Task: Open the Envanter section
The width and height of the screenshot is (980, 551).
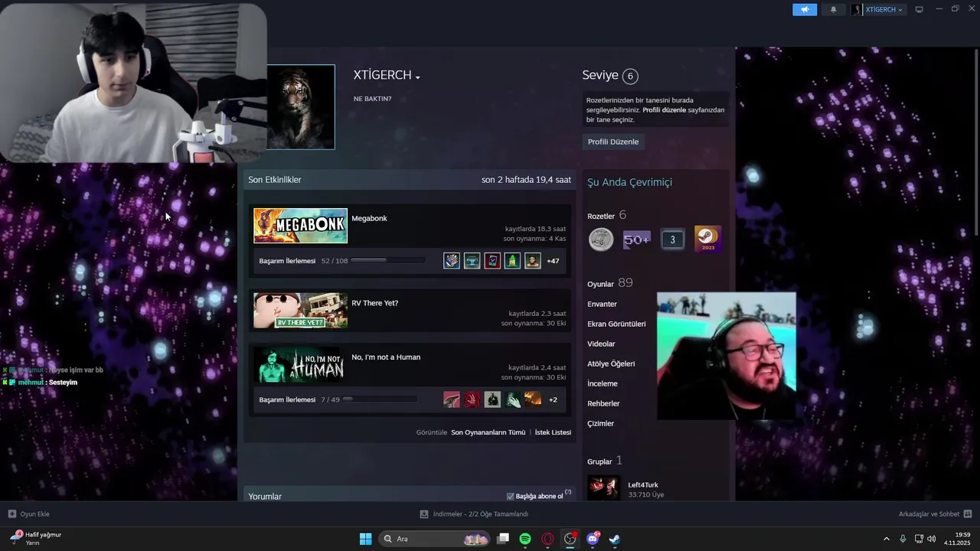Action: (602, 304)
